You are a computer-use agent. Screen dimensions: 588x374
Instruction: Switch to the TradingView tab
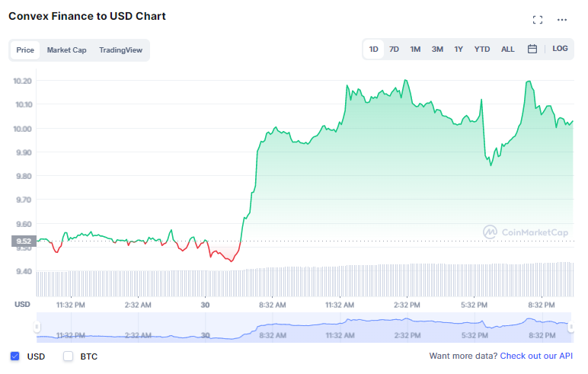tap(121, 50)
